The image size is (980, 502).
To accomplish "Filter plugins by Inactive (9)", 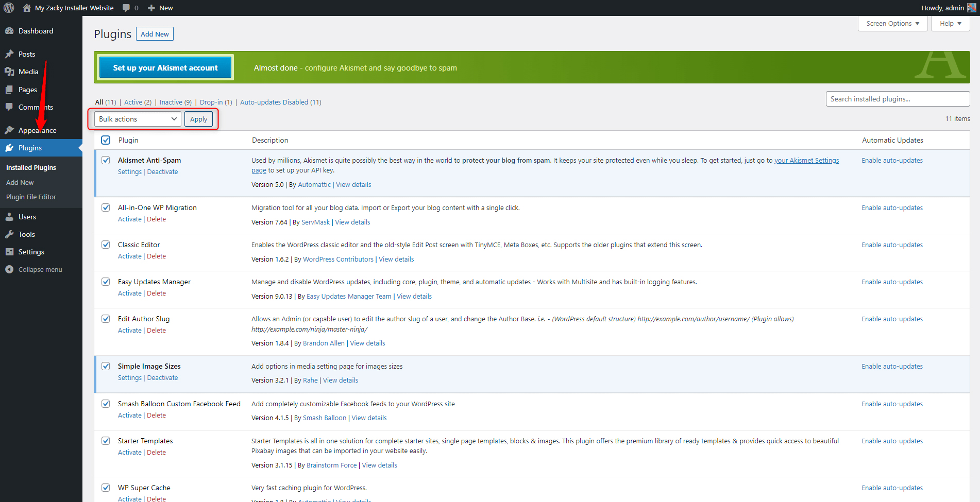I will (175, 102).
